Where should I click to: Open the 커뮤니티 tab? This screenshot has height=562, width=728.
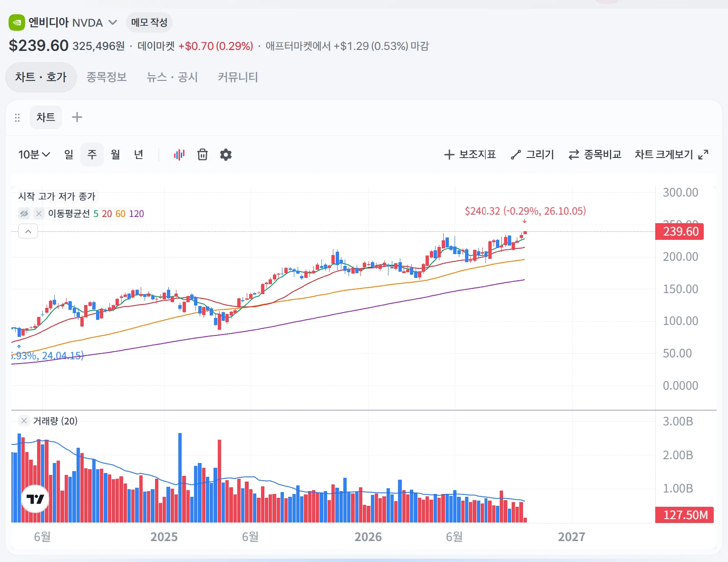pos(238,77)
